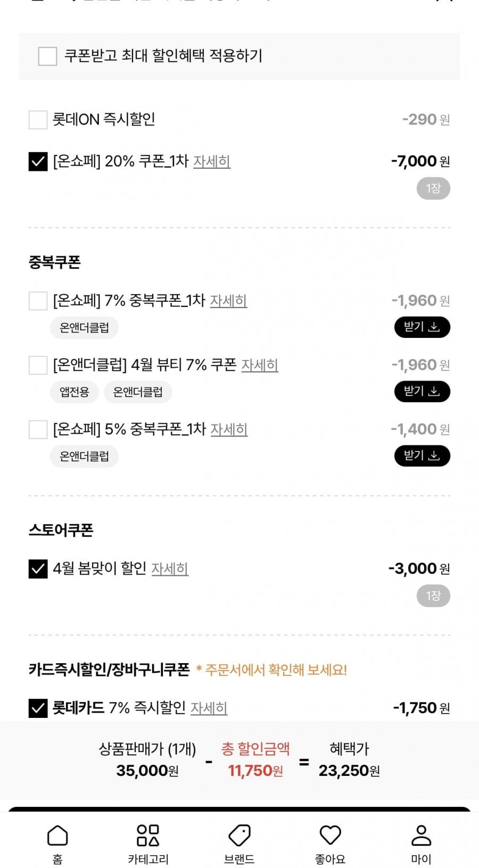Download the 4월 뷰티 7% 쿠폰
Image resolution: width=479 pixels, height=868 pixels.
(x=422, y=392)
